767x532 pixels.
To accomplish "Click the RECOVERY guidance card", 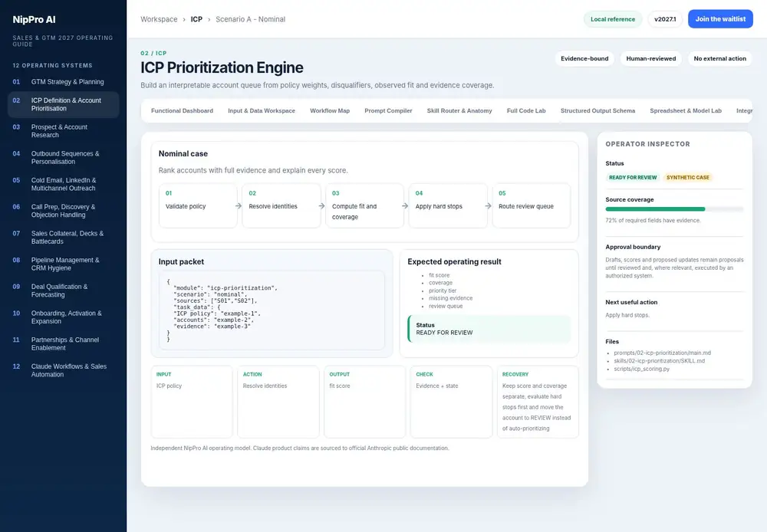I will click(x=538, y=402).
